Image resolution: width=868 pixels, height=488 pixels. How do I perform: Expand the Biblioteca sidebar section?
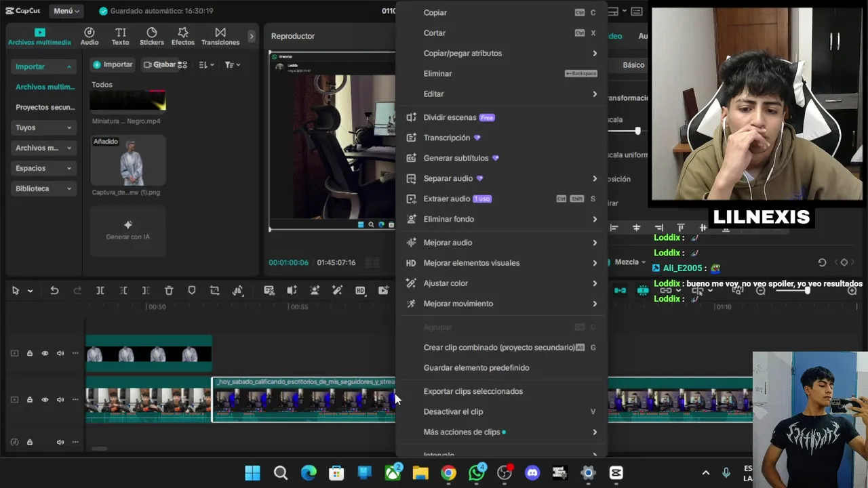click(x=43, y=188)
